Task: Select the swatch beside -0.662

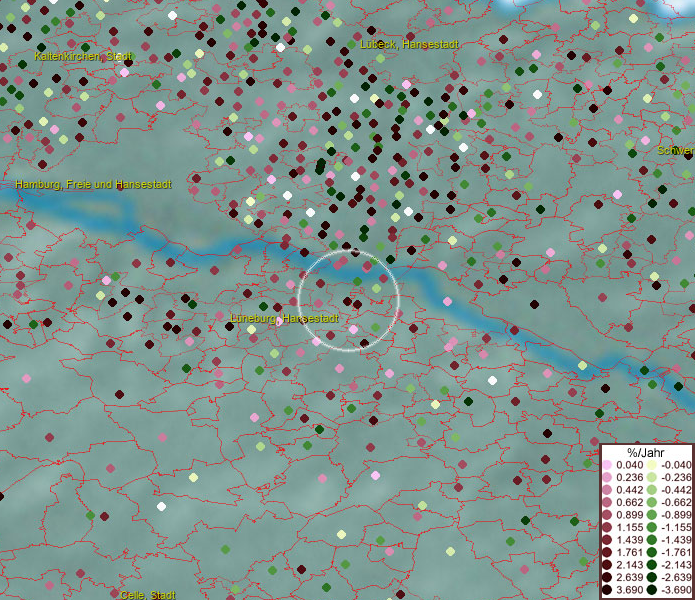Action: pyautogui.click(x=652, y=503)
